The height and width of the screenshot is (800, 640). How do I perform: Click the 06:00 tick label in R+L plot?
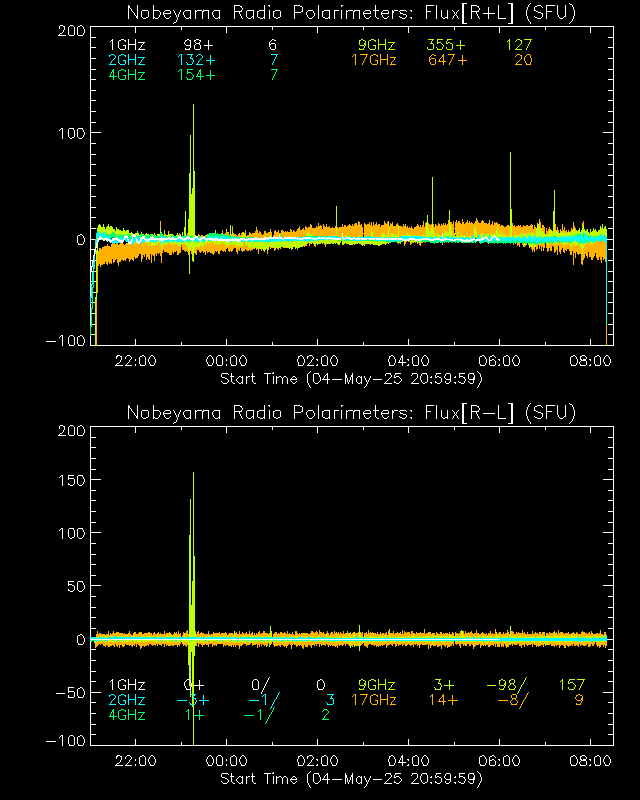coord(499,361)
